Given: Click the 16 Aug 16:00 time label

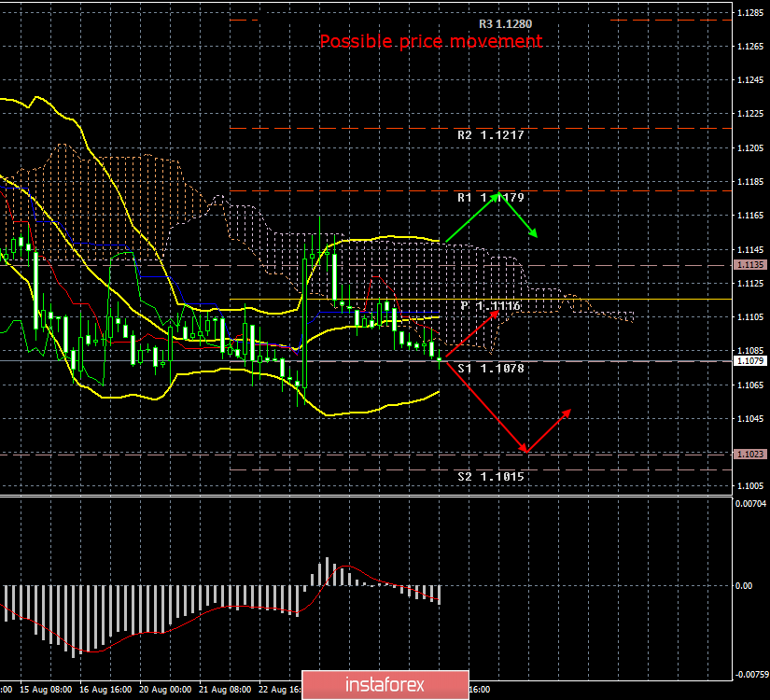Looking at the screenshot, I should tap(105, 690).
